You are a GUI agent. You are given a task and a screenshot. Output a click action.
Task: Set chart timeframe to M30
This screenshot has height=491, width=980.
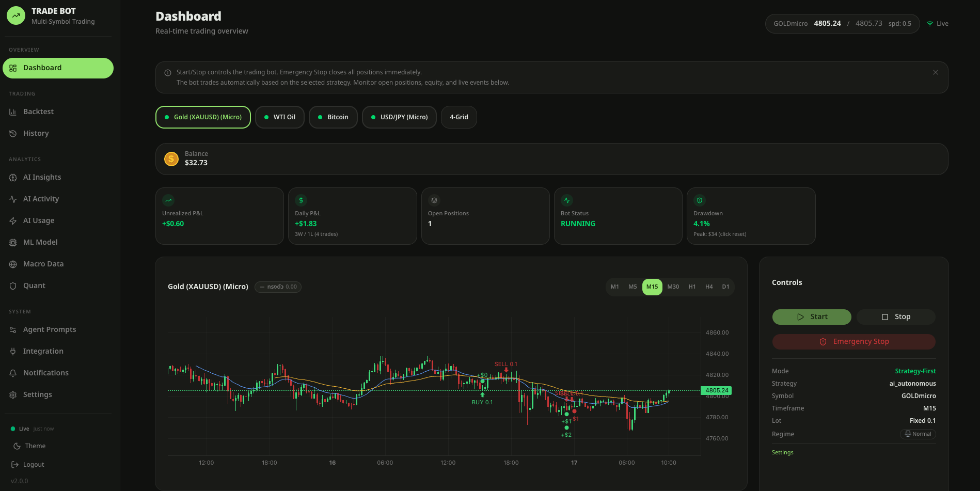(673, 287)
